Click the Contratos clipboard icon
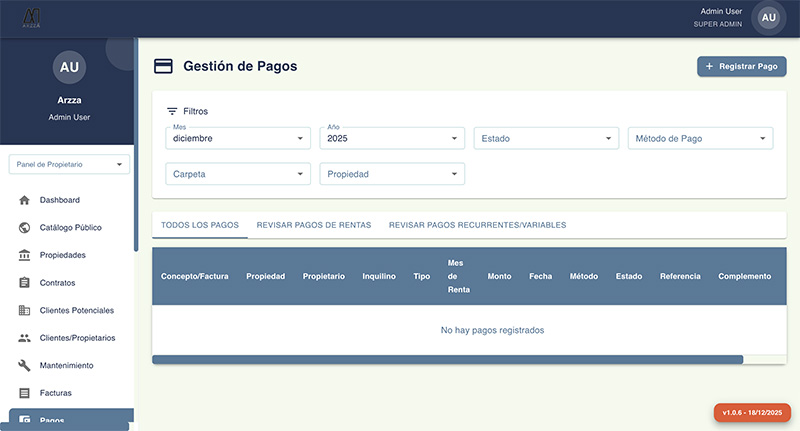Screen dimensions: 800x431 24,283
